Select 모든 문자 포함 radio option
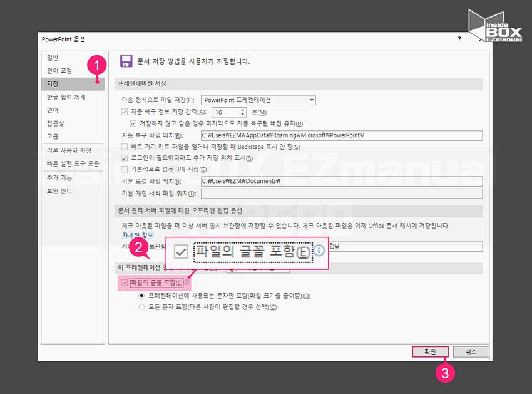 pyautogui.click(x=141, y=307)
